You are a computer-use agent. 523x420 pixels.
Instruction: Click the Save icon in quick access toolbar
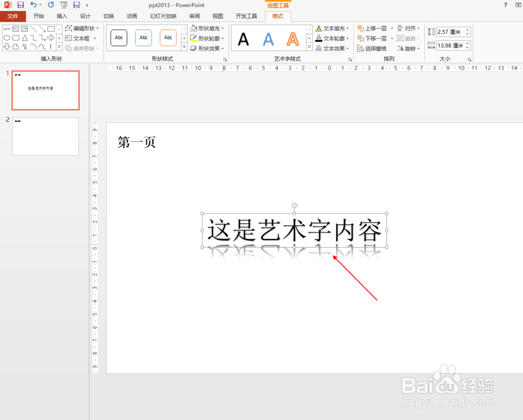20,5
